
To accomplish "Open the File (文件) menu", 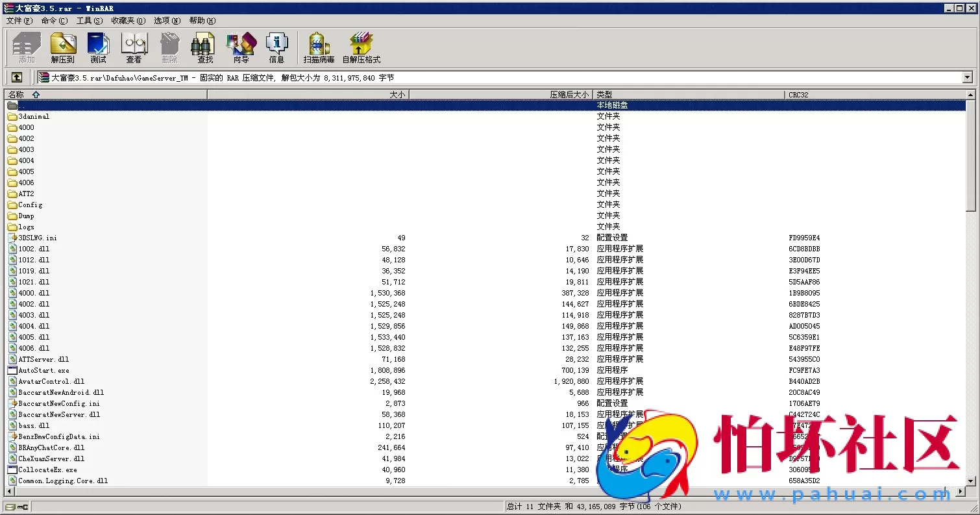I will pos(19,21).
